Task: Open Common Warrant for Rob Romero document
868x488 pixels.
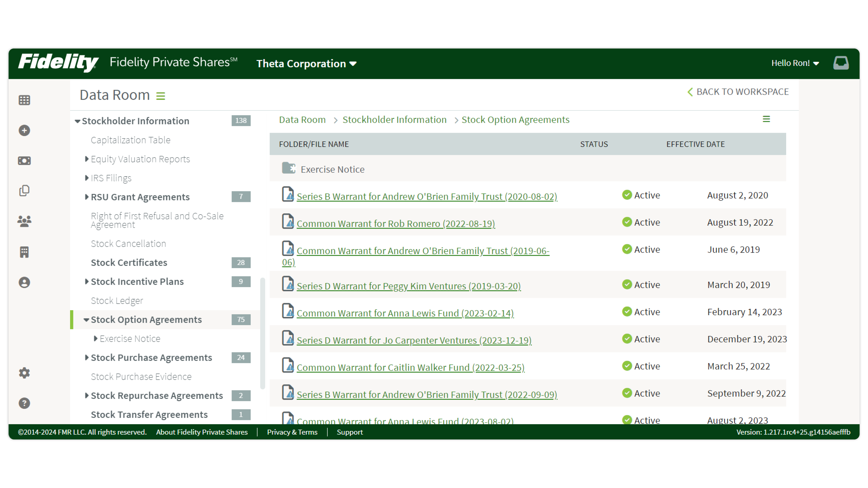Action: (396, 223)
